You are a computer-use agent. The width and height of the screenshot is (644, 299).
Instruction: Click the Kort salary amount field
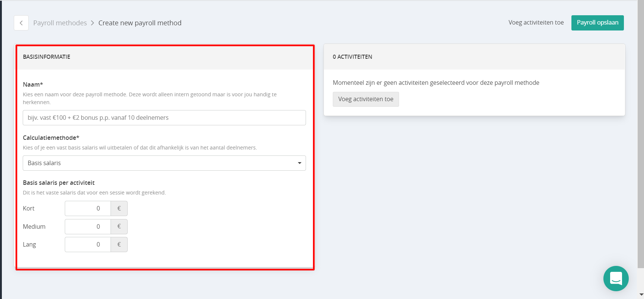point(88,208)
